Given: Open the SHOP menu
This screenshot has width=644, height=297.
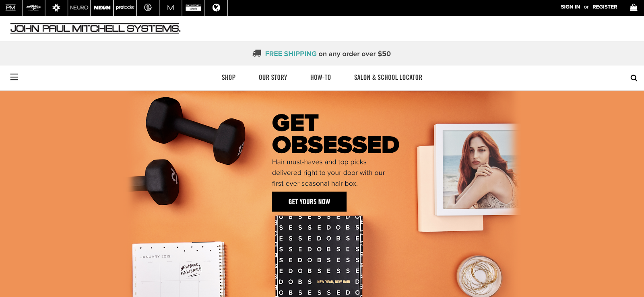Looking at the screenshot, I should point(229,77).
